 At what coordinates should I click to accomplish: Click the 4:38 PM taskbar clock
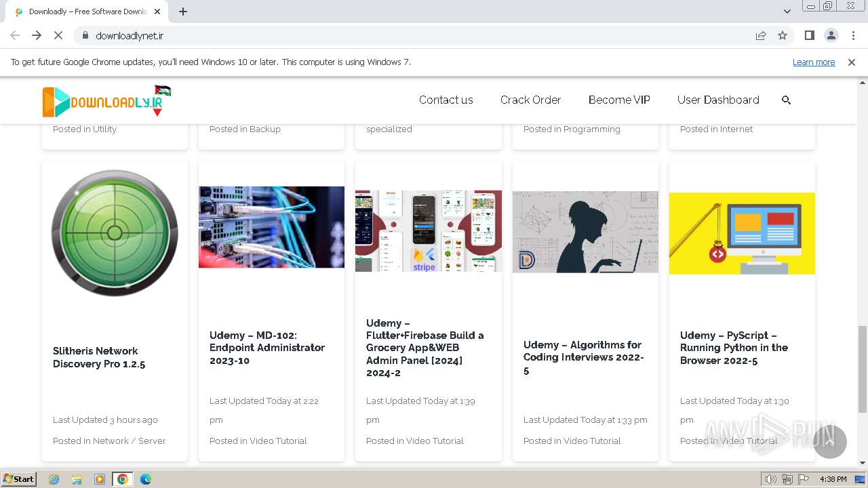[x=833, y=479]
